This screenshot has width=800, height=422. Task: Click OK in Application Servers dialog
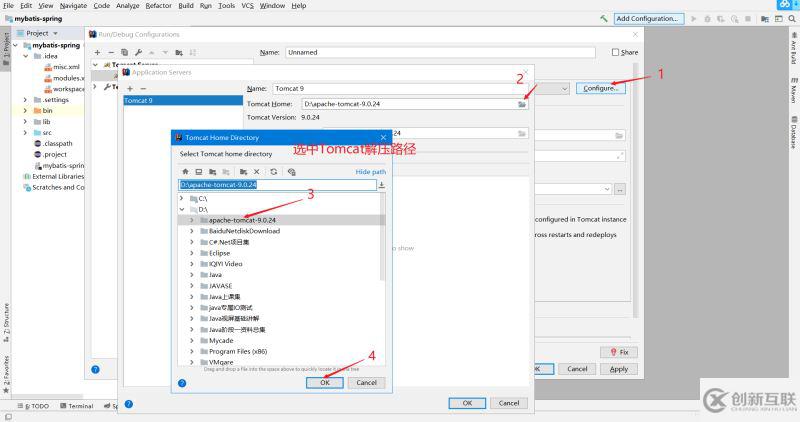pos(467,403)
